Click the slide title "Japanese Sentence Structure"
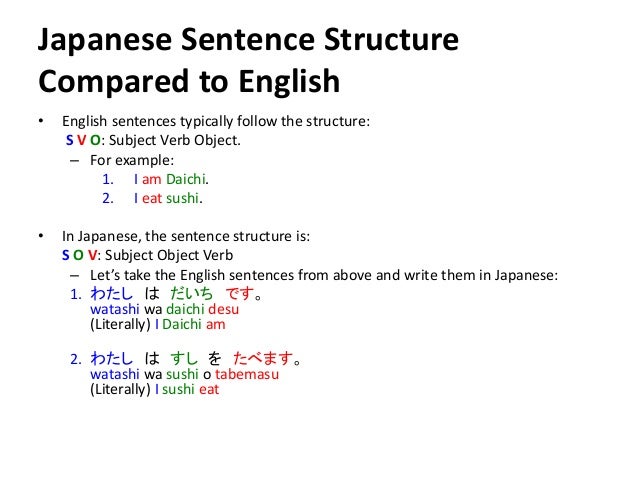Image resolution: width=638 pixels, height=479 pixels. click(x=246, y=44)
